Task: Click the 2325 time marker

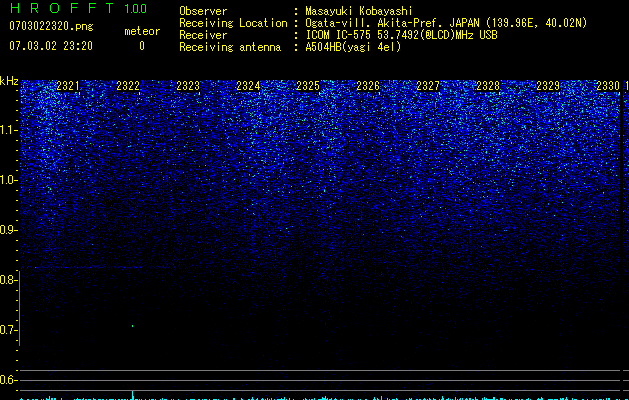Action: [x=308, y=86]
